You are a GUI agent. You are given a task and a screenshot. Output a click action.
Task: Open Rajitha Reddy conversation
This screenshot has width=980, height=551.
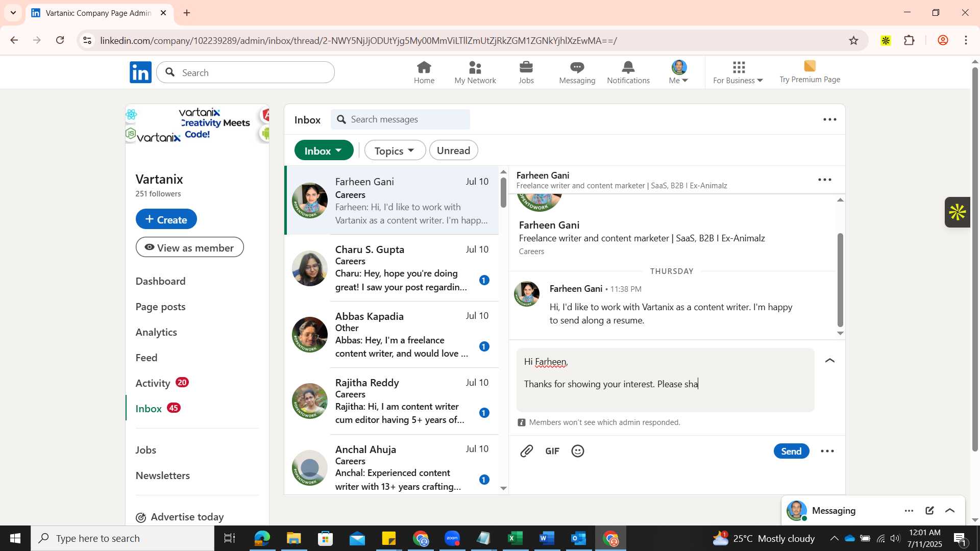pos(391,401)
